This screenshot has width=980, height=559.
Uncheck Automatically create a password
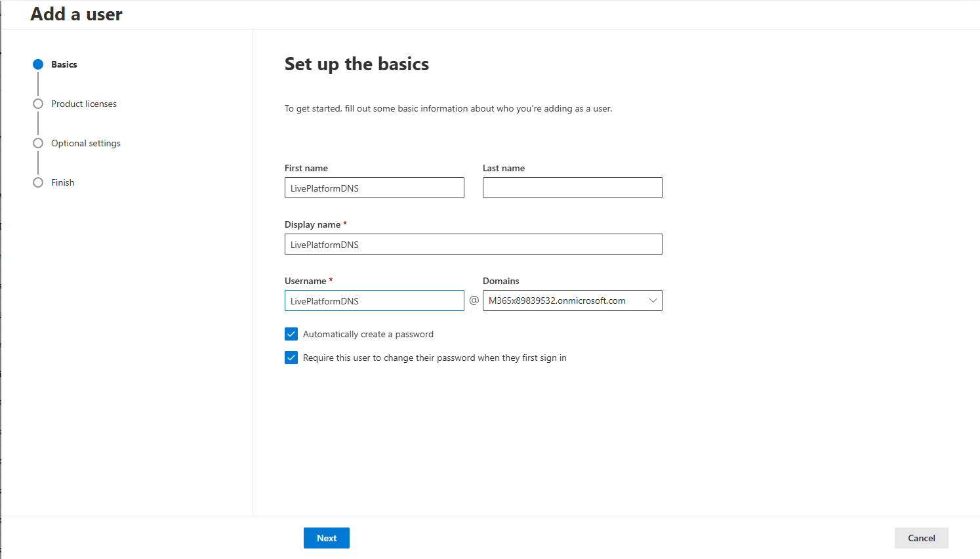[x=291, y=334]
